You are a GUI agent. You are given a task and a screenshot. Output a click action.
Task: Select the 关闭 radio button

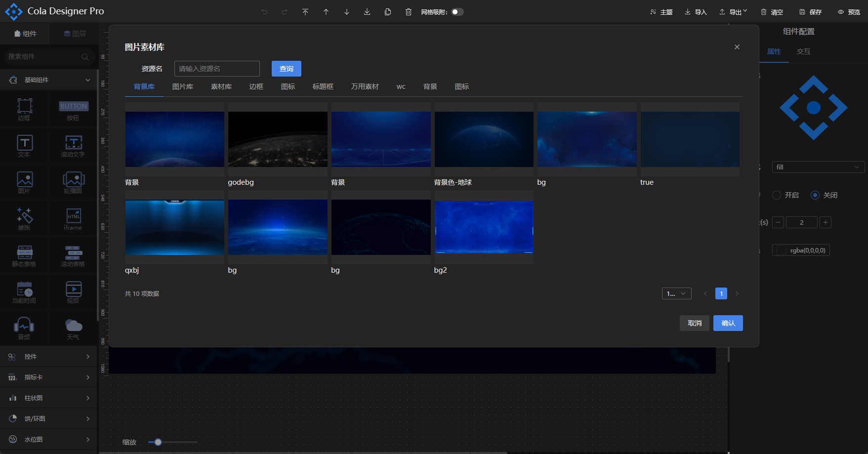(815, 195)
